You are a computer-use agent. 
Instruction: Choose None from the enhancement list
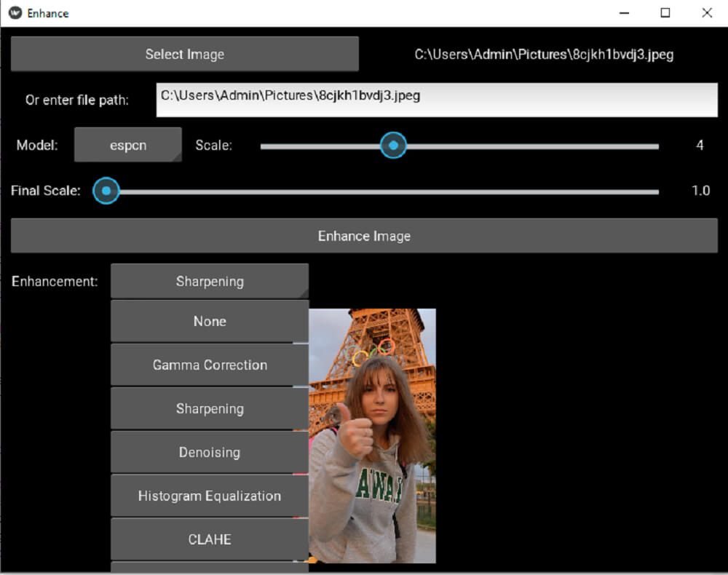click(210, 321)
